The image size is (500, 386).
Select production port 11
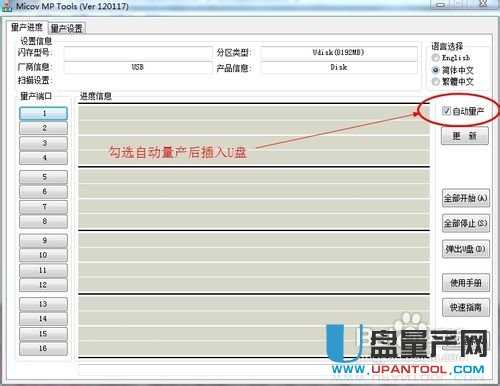[44, 271]
